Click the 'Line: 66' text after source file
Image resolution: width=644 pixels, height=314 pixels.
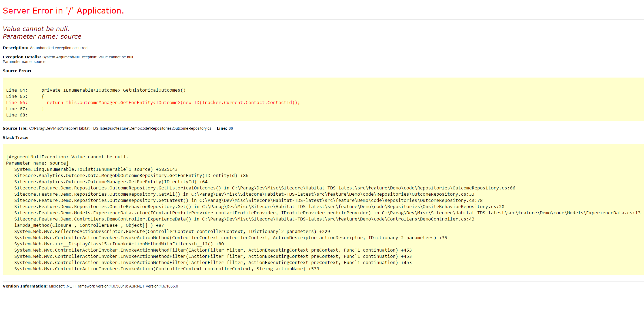225,128
